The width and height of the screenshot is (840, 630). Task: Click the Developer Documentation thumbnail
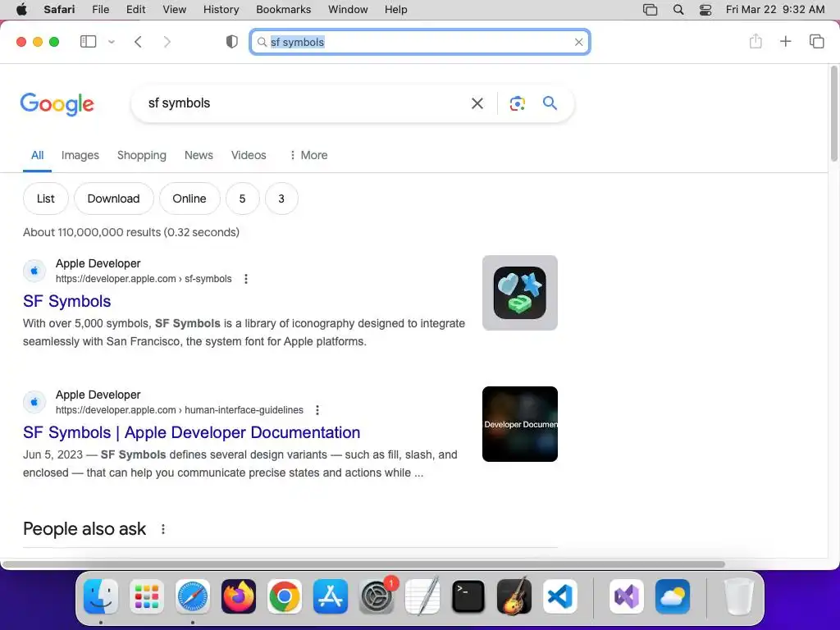[x=519, y=424]
